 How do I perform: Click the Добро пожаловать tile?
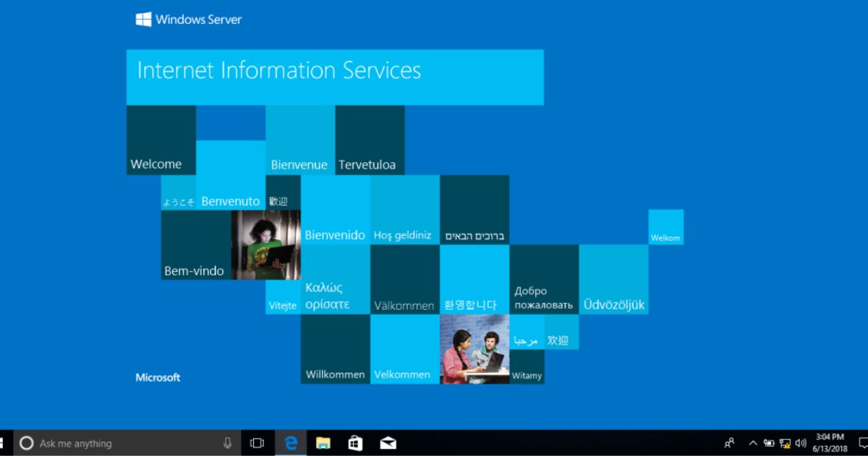544,279
